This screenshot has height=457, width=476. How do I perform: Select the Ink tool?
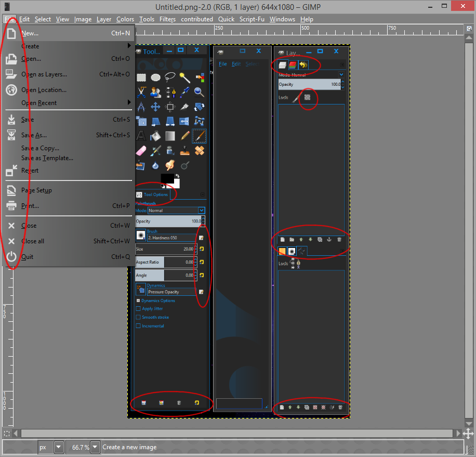(x=170, y=151)
